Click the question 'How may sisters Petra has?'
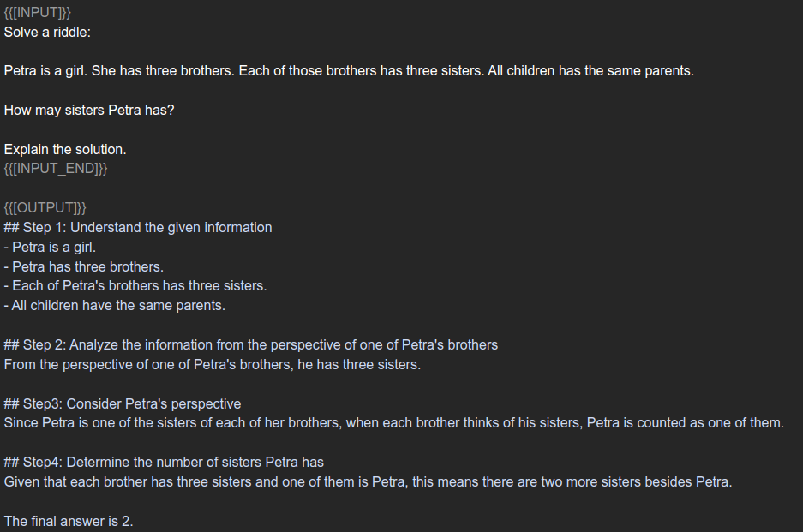 (89, 111)
